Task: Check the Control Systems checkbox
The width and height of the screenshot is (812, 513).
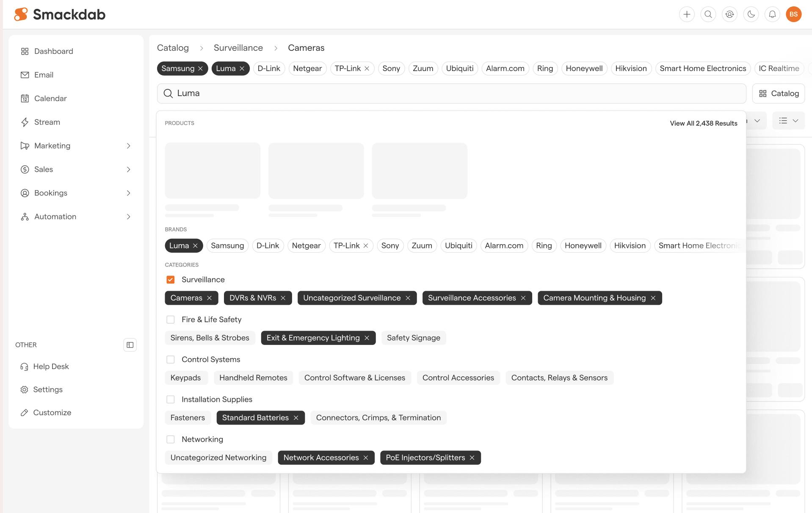Action: (x=171, y=360)
